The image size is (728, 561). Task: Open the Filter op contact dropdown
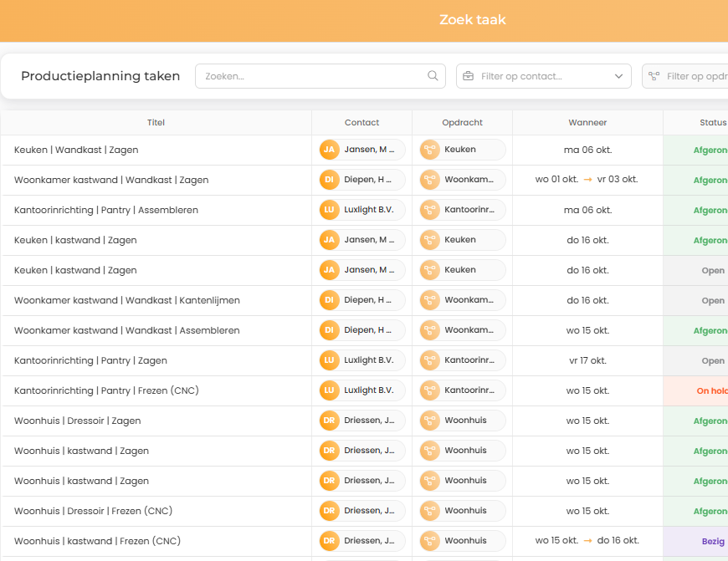pyautogui.click(x=544, y=76)
